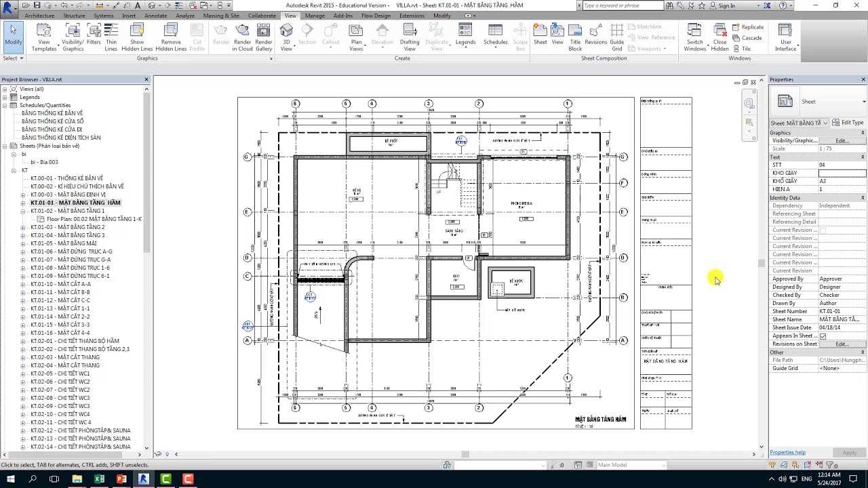Click Show Hidden Lines tool

coord(137,37)
